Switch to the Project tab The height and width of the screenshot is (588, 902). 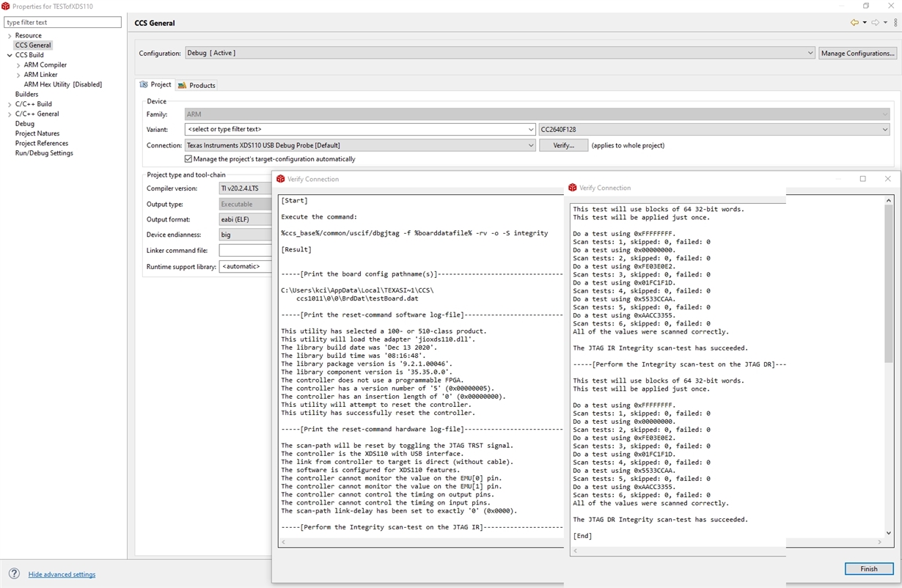[155, 84]
